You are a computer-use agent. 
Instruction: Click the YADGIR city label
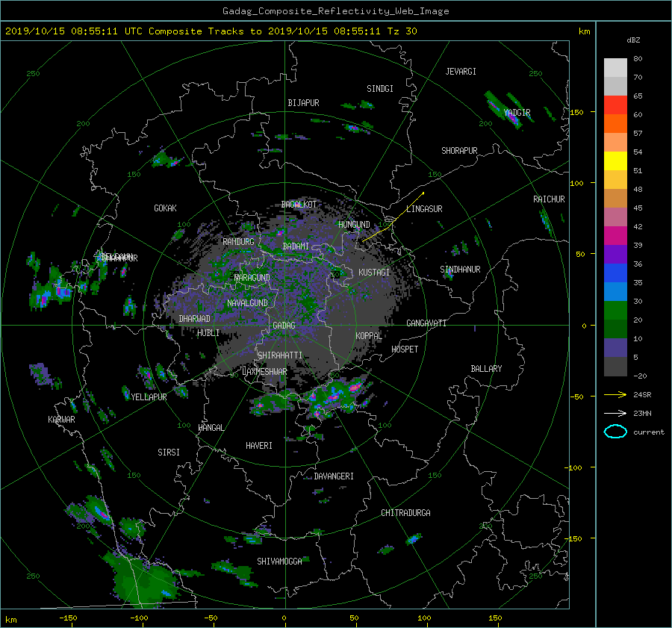pos(517,112)
